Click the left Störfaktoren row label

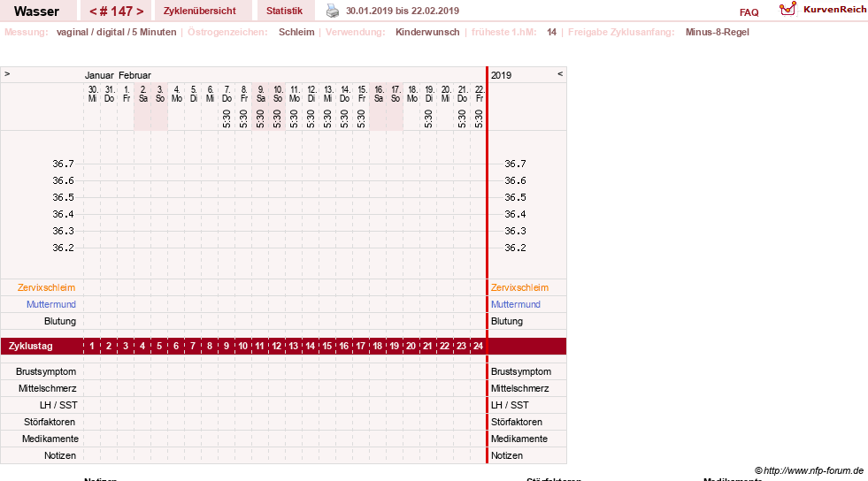click(x=50, y=422)
